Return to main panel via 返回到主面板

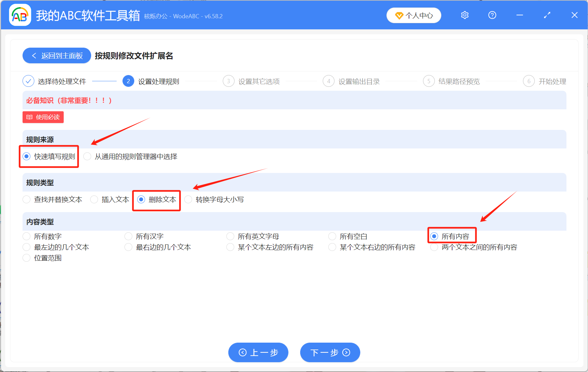coord(57,56)
